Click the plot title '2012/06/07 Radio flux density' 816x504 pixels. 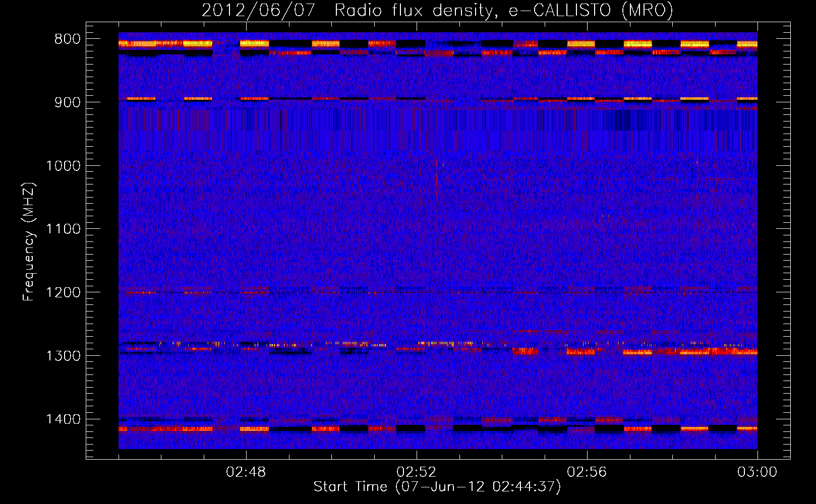(x=437, y=10)
